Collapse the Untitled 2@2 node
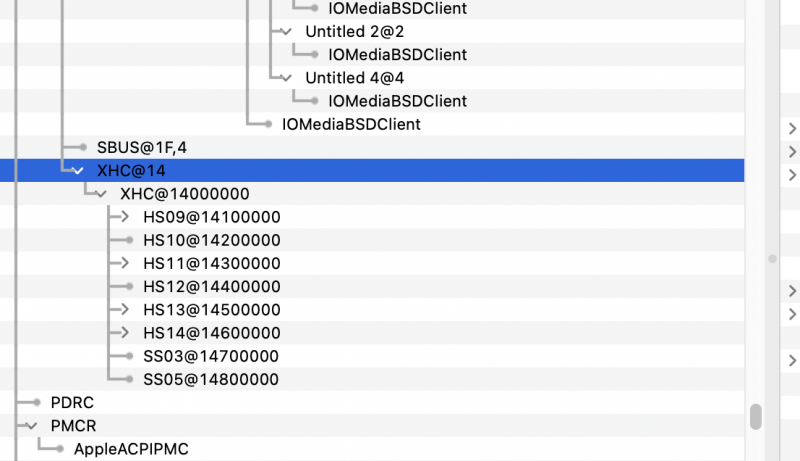Viewport: 800px width, 461px height. tap(286, 32)
